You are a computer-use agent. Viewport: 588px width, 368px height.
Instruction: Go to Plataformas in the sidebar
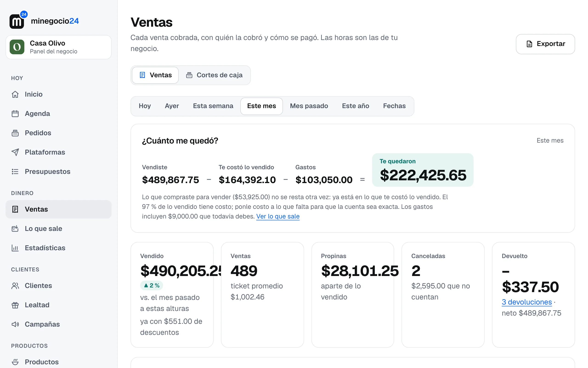coord(59,152)
